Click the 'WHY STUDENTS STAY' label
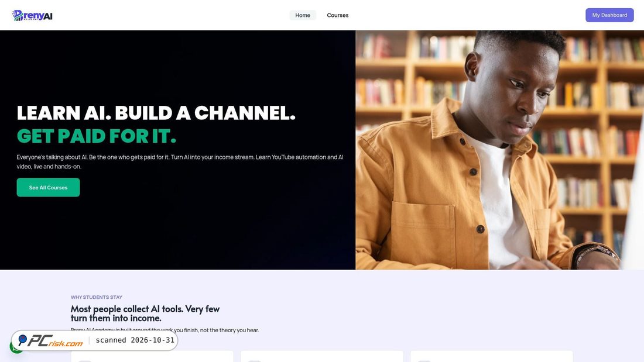Image resolution: width=644 pixels, height=362 pixels. tap(97, 297)
